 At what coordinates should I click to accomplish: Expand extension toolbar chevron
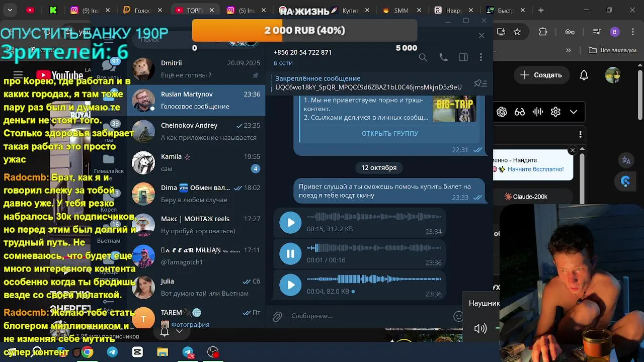(574, 112)
